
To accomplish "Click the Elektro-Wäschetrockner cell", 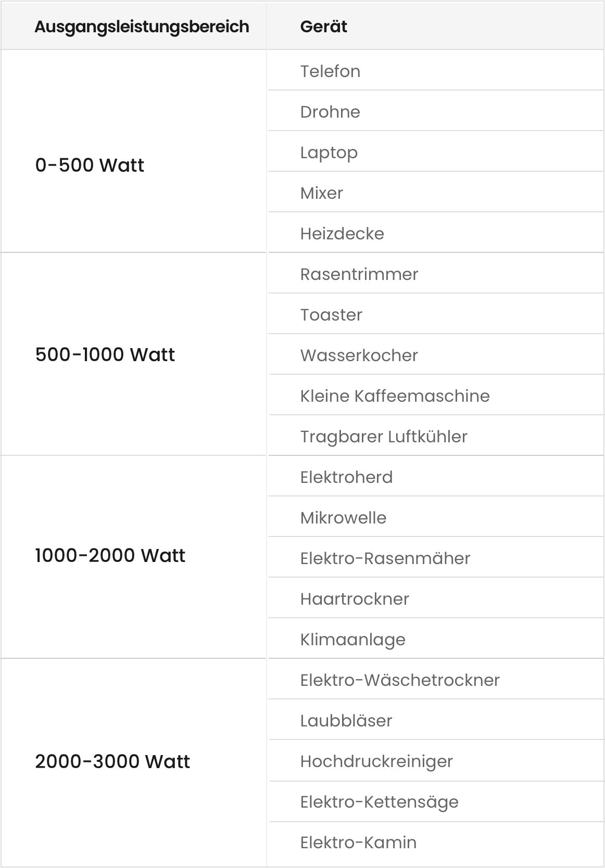I will (x=399, y=680).
